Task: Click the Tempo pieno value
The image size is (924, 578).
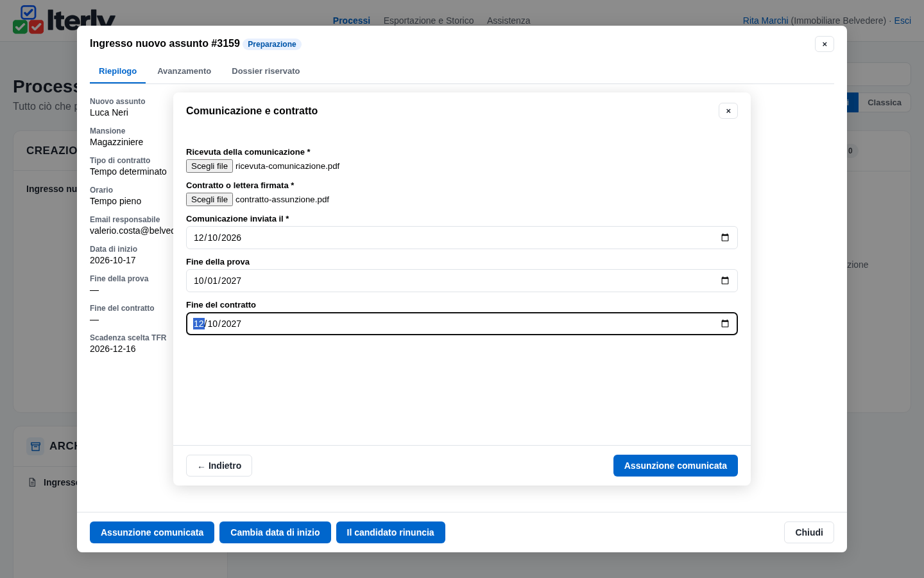Action: coord(116,201)
